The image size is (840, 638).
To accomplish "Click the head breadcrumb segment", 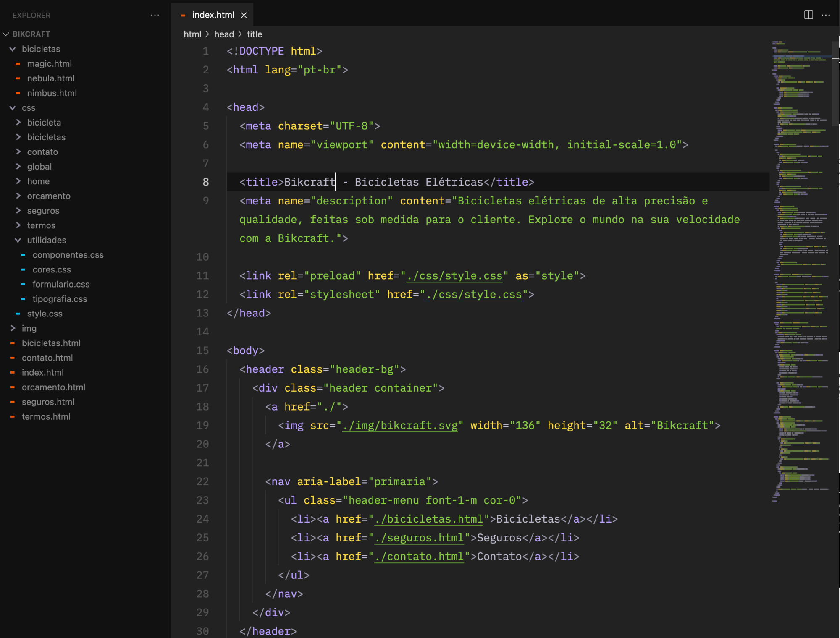I will [x=224, y=34].
